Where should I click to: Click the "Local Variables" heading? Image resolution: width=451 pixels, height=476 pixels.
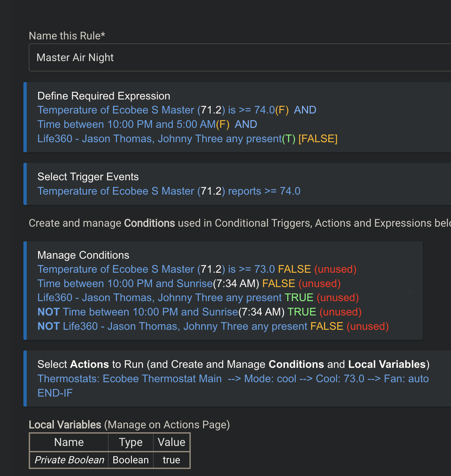(x=65, y=425)
